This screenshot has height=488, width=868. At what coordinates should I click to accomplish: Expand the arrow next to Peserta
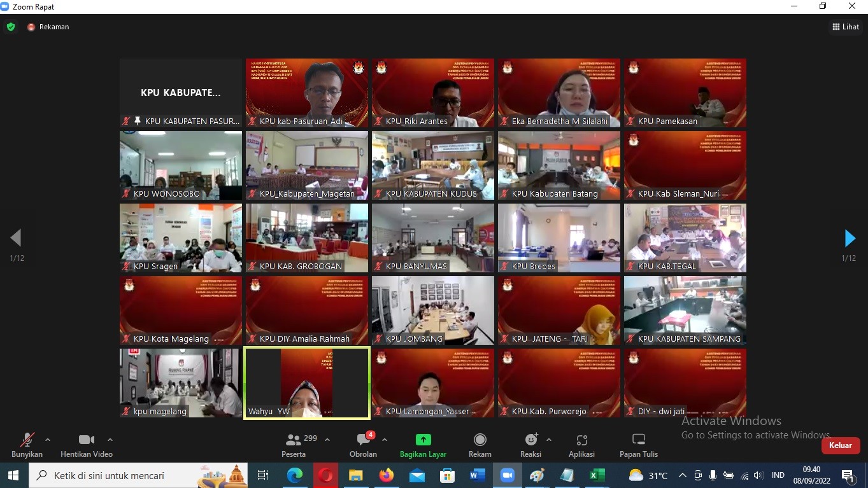point(327,440)
